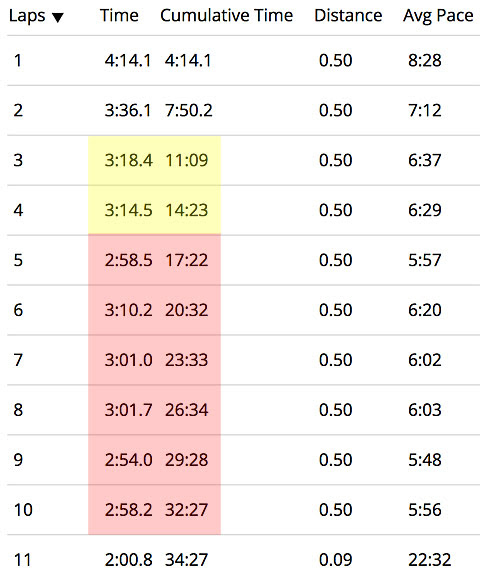Click lap 3 distance value 0.50
The width and height of the screenshot is (480, 581).
tap(335, 160)
